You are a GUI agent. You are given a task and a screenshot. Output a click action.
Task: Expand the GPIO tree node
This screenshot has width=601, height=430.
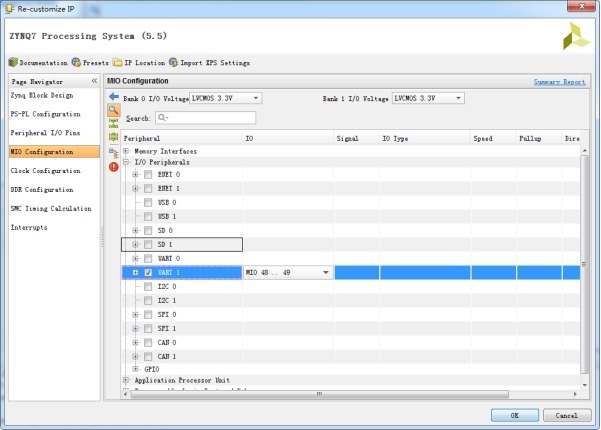coord(135,369)
